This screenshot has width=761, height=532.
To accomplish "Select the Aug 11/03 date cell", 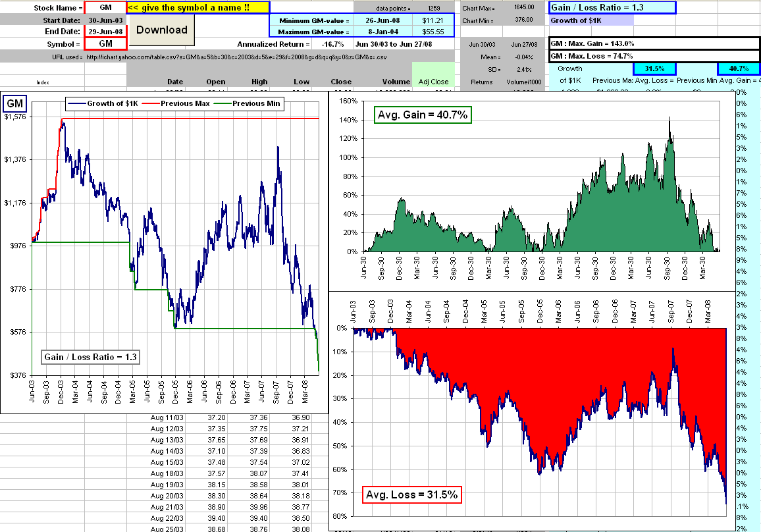I will pyautogui.click(x=167, y=417).
